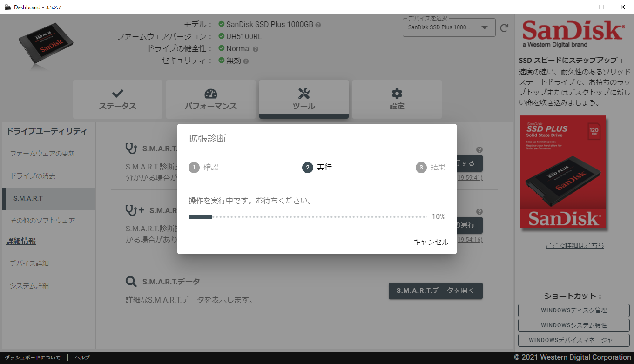The image size is (634, 364).
Task: Click the 詳細情報 heading
Action: (x=21, y=241)
